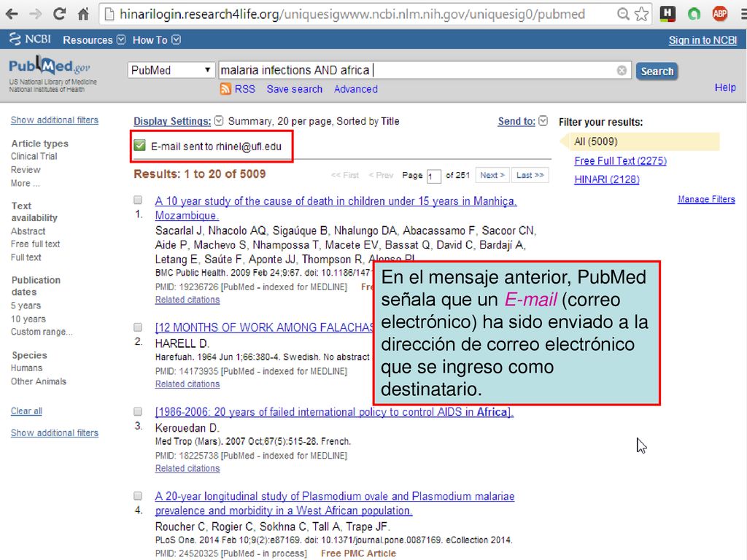
Task: Click bottom Show additional filters link
Action: pos(55,433)
